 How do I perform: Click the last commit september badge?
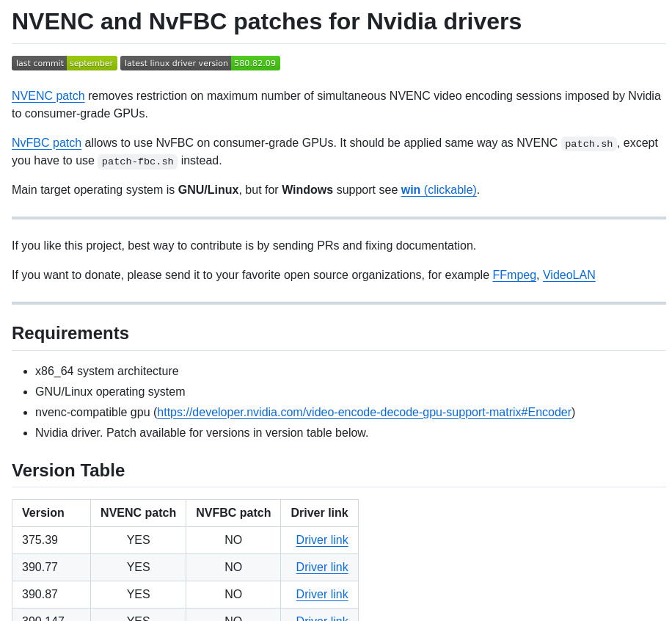pyautogui.click(x=64, y=63)
